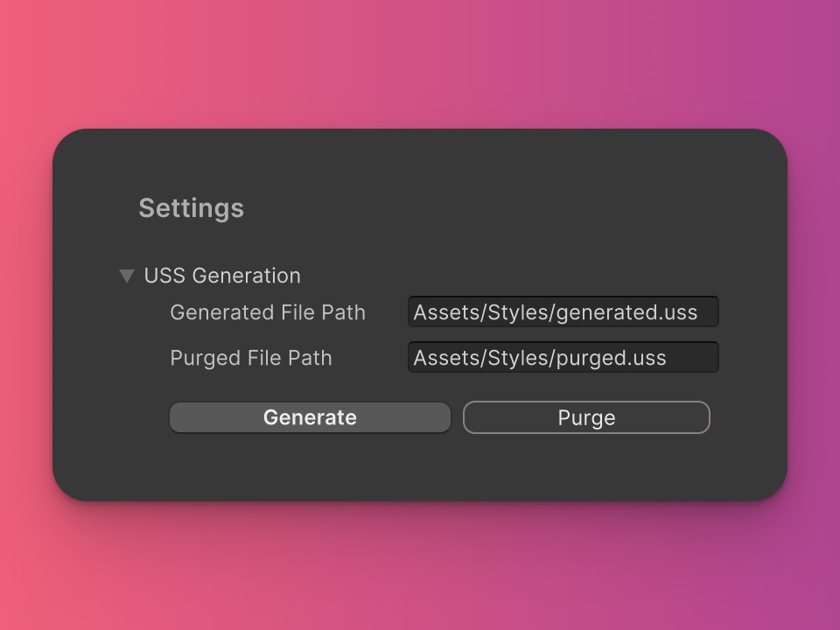This screenshot has width=840, height=630.
Task: Select the Purged File Path label
Action: tap(251, 358)
